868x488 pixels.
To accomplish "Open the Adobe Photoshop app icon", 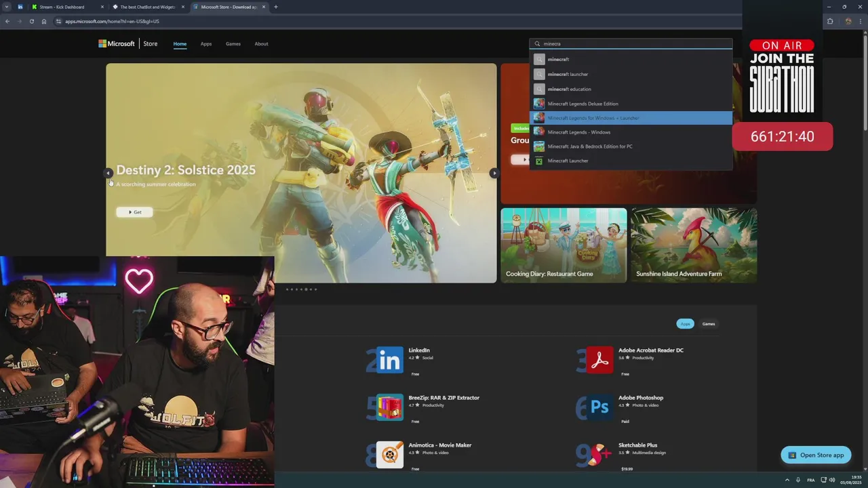I will (599, 407).
